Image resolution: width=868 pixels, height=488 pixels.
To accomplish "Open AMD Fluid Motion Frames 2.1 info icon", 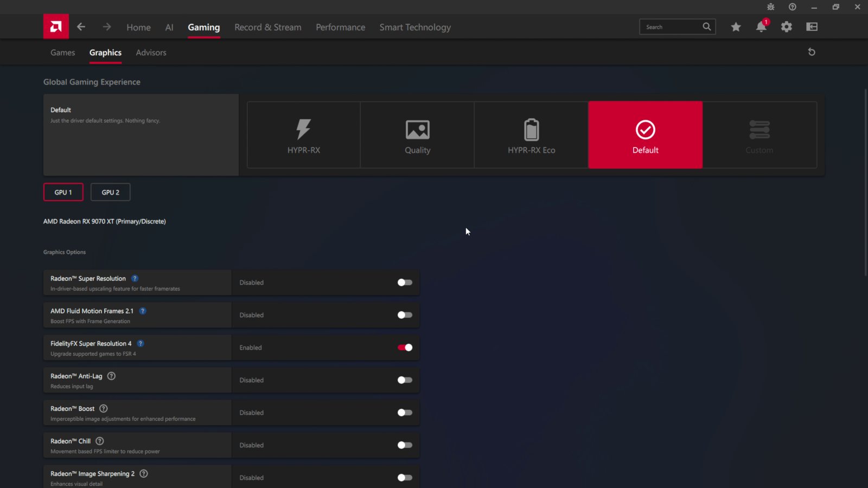I will pyautogui.click(x=143, y=311).
